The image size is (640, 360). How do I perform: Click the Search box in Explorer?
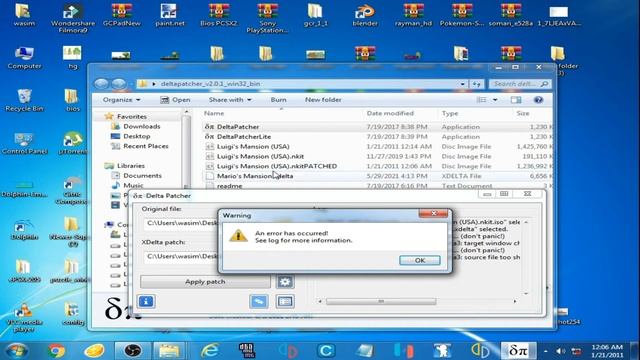pyautogui.click(x=520, y=84)
